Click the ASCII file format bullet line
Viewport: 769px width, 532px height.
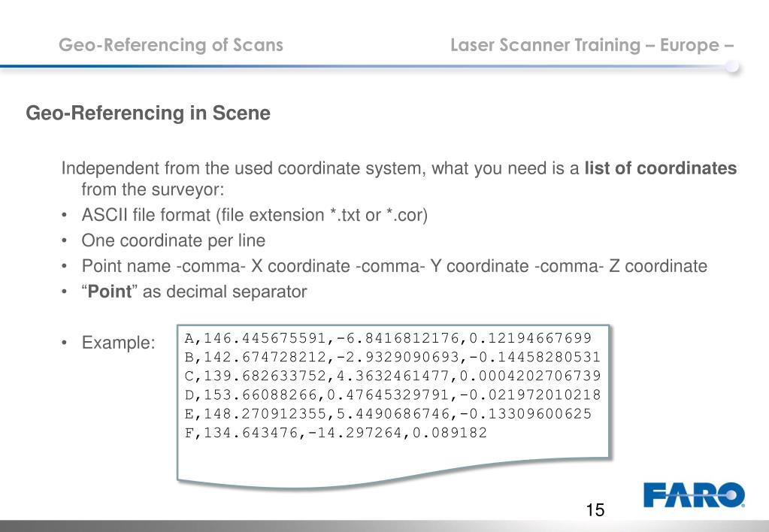coord(255,215)
